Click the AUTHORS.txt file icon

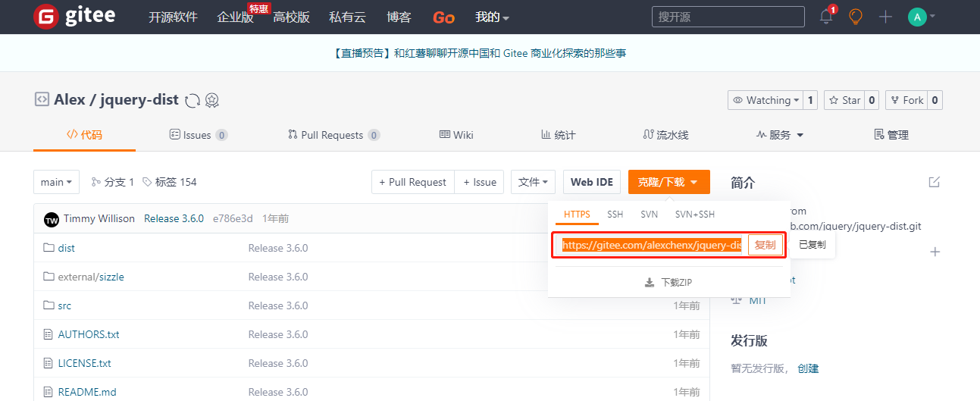tap(49, 334)
